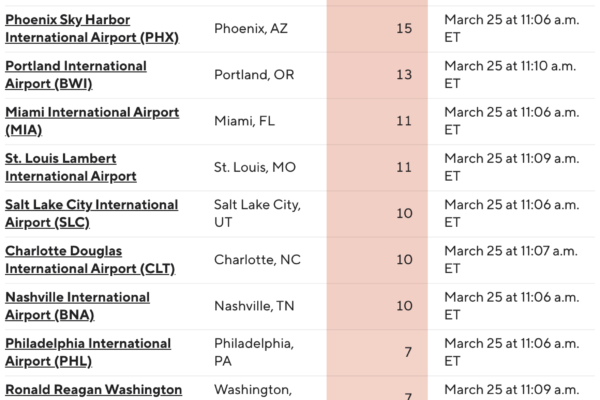Open Ronald Reagan Washington airport link

pos(94,389)
